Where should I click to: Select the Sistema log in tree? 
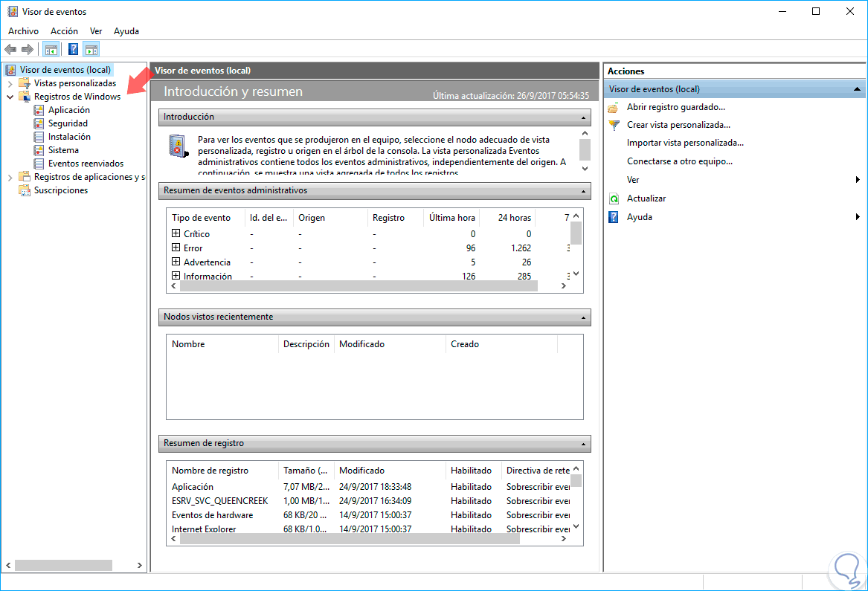point(63,150)
